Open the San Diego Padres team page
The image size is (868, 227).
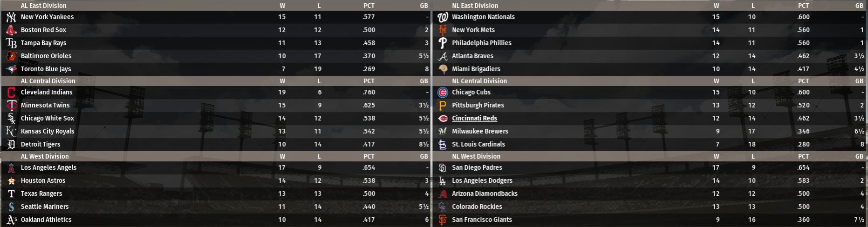pyautogui.click(x=477, y=167)
